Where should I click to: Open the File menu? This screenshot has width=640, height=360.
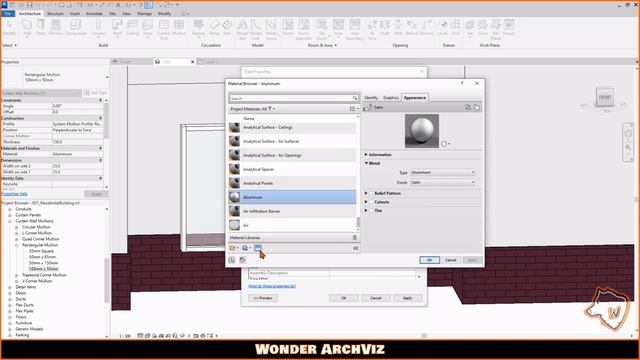click(x=8, y=13)
